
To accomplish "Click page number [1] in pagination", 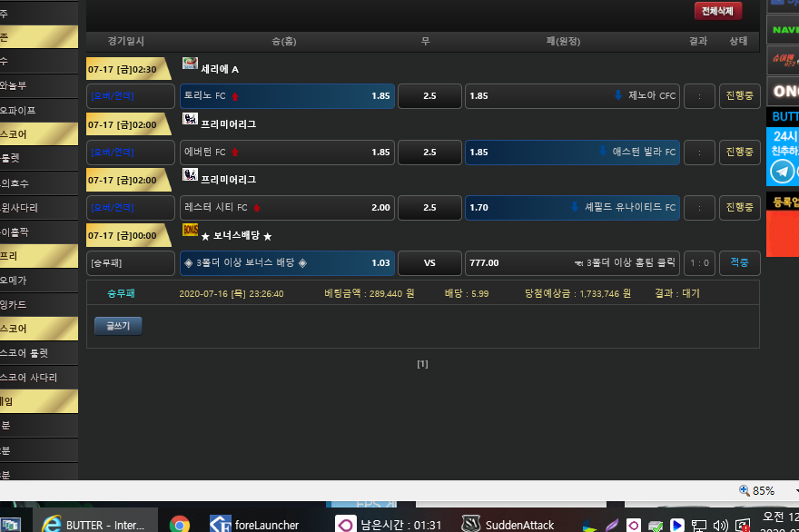I will [x=422, y=364].
